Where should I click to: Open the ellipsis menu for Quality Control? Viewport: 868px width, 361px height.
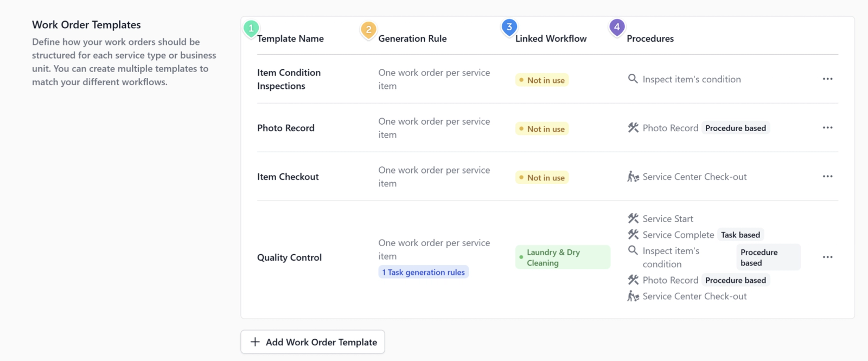coord(827,257)
